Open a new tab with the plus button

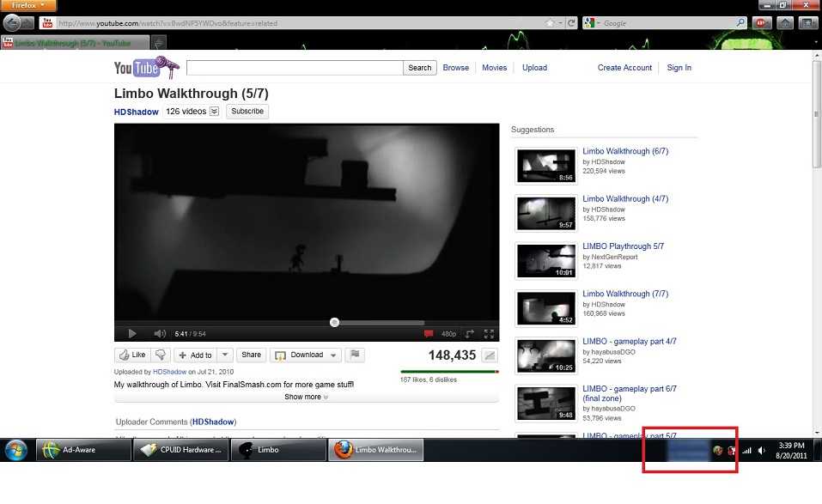click(x=158, y=42)
